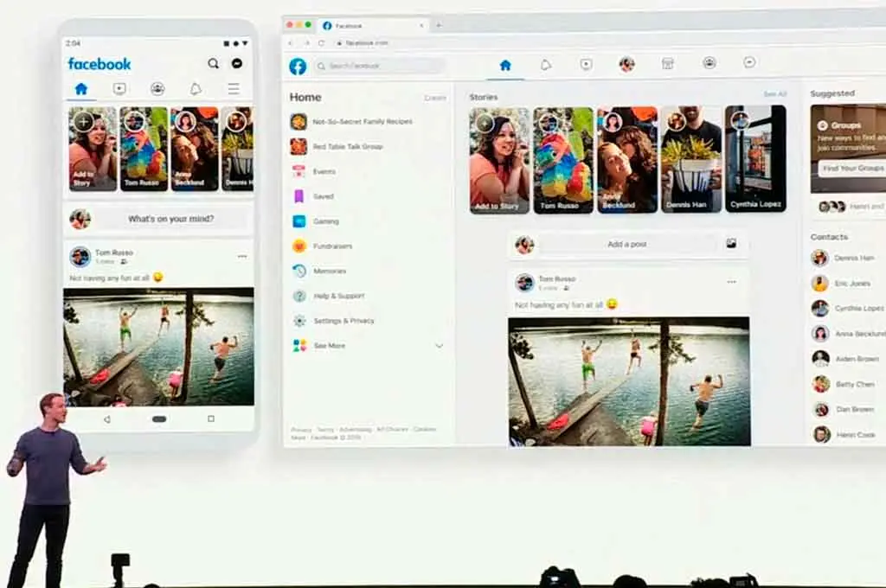Click See All next to Stories

click(774, 94)
